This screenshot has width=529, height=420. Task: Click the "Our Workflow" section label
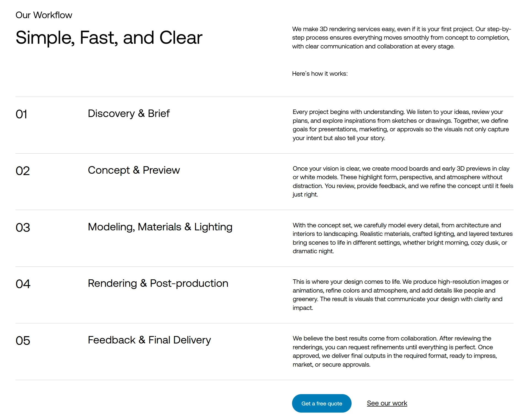pos(44,15)
